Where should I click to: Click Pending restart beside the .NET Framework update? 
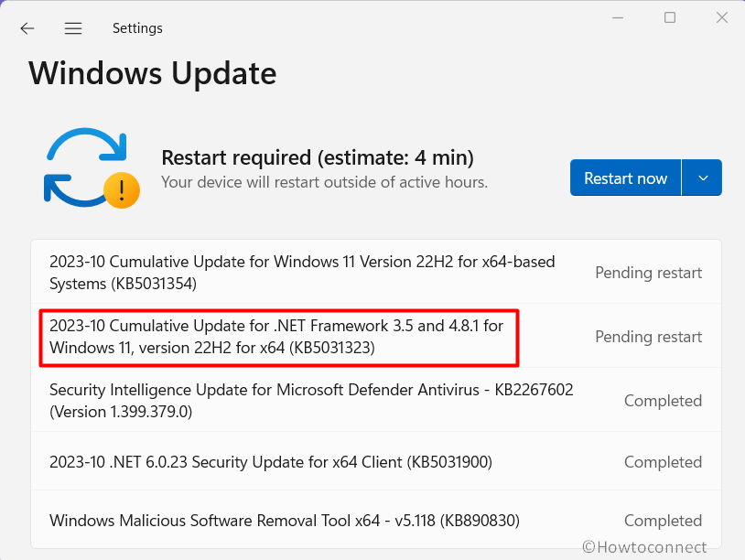pyautogui.click(x=648, y=337)
